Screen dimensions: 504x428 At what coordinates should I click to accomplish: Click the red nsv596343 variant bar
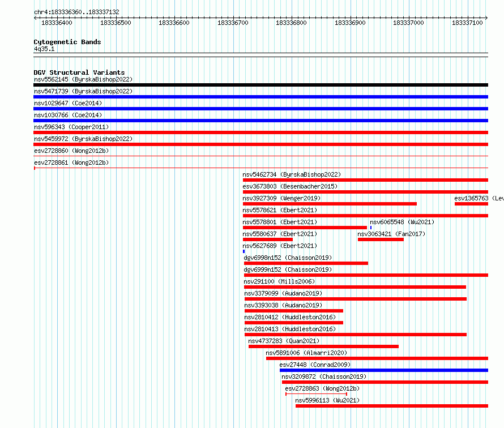[x=260, y=132]
